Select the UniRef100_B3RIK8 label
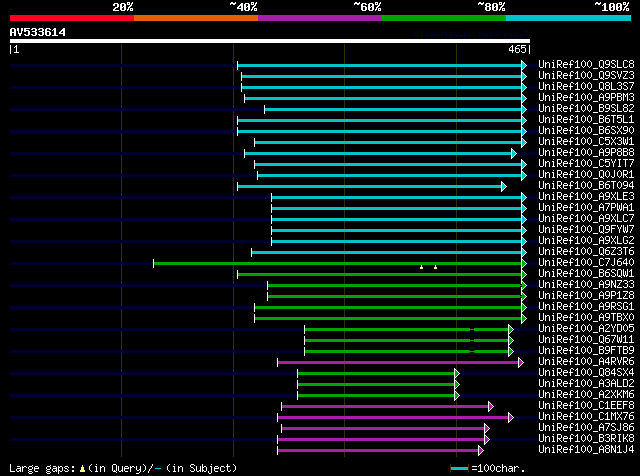The width and height of the screenshot is (640, 476). click(586, 439)
